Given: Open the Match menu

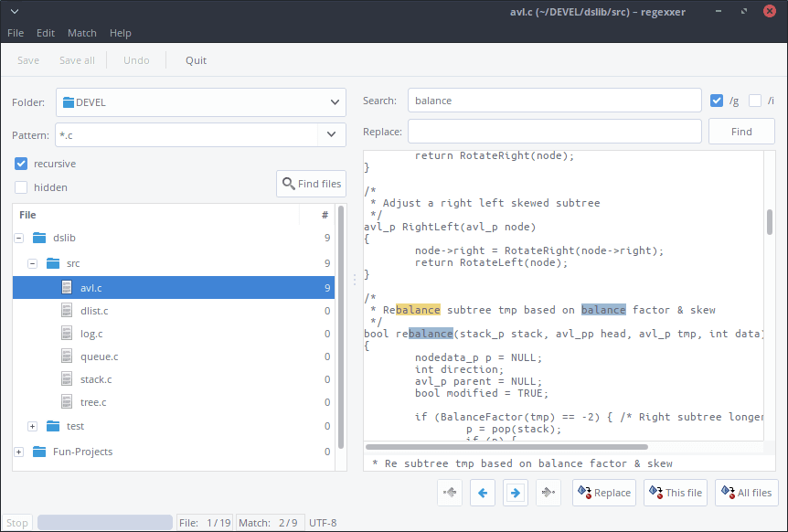Looking at the screenshot, I should tap(82, 33).
